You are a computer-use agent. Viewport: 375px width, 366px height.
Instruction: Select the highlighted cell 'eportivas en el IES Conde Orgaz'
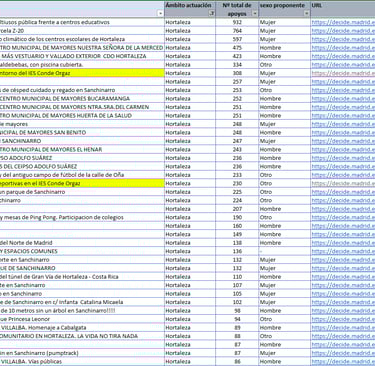82,184
